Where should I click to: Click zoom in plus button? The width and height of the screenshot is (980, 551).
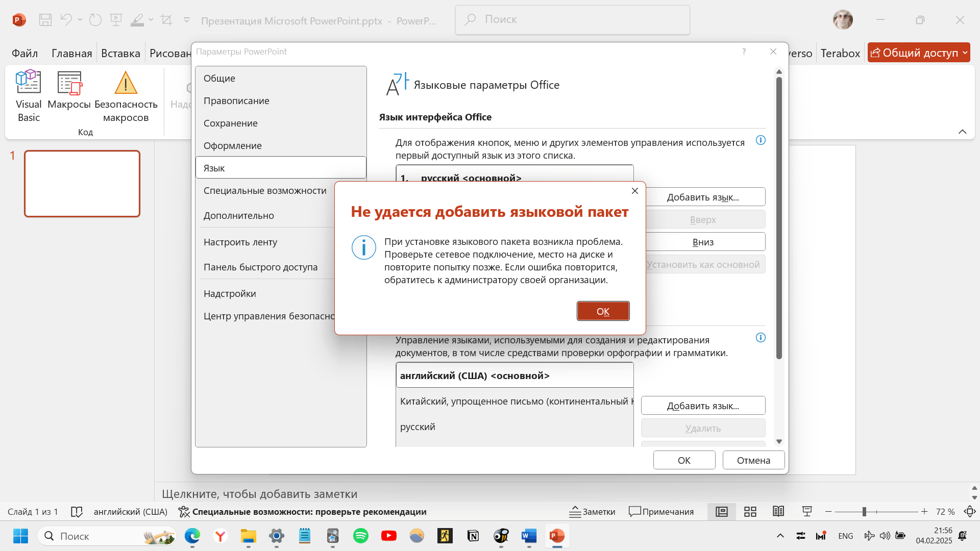click(924, 512)
